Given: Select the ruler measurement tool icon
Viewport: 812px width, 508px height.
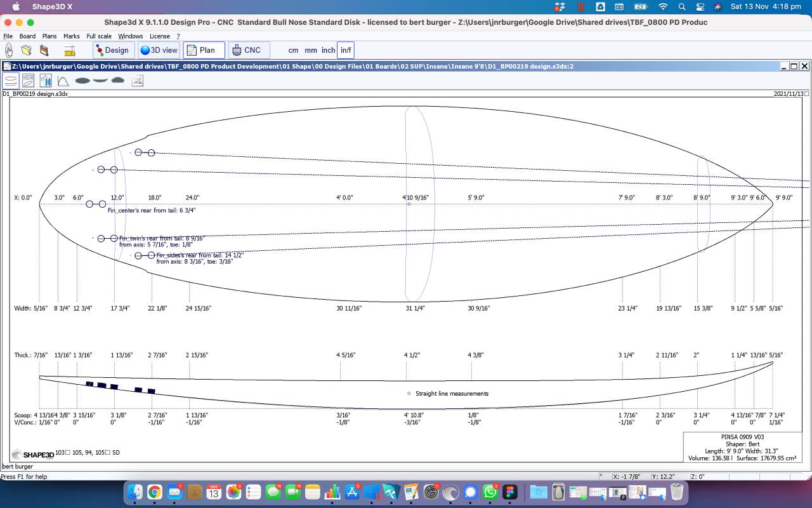Looking at the screenshot, I should [70, 50].
